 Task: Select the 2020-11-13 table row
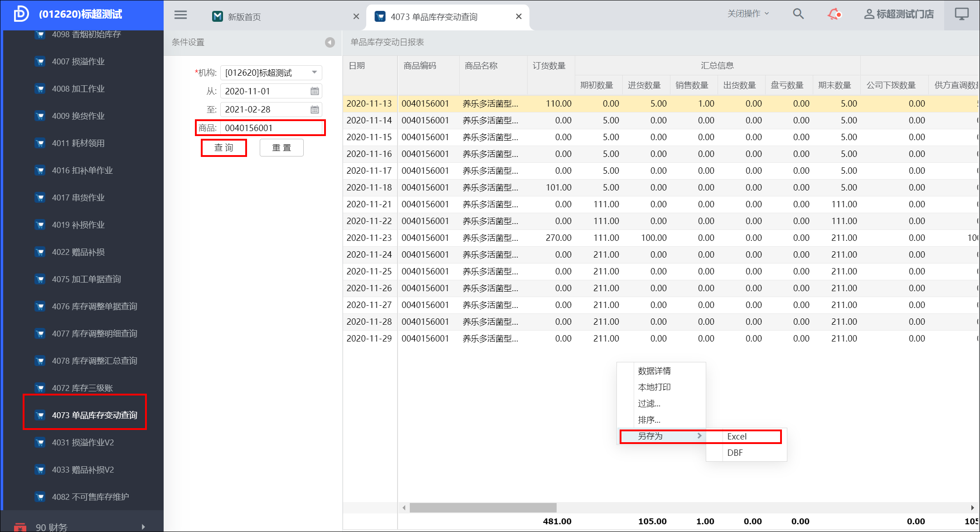coord(661,104)
